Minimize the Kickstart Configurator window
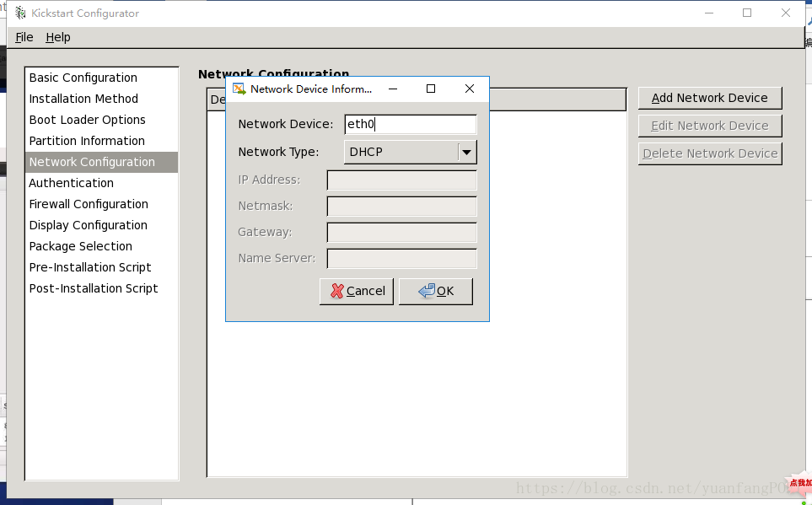This screenshot has height=505, width=812. click(709, 13)
